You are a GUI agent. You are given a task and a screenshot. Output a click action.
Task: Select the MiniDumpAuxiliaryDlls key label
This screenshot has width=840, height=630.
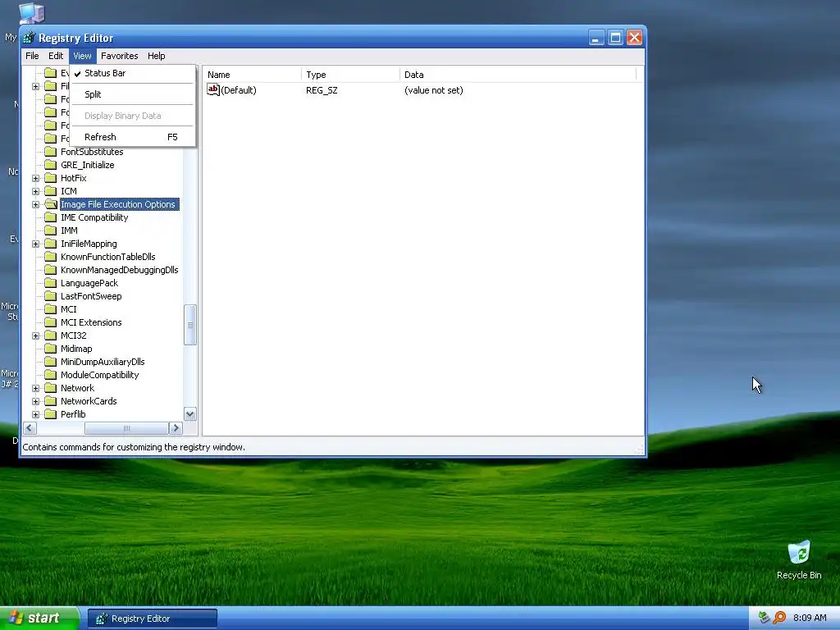coord(103,362)
